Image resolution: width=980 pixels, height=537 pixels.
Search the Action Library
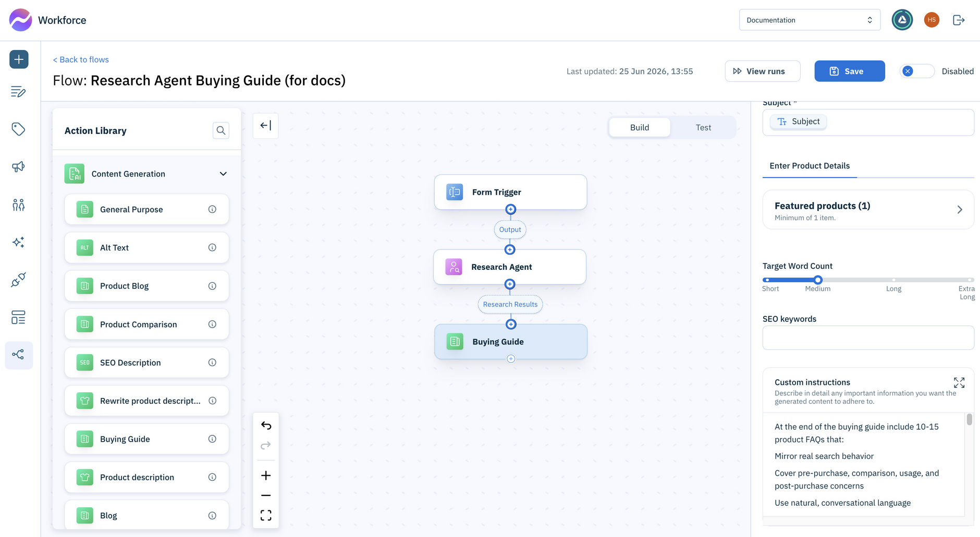pos(221,130)
